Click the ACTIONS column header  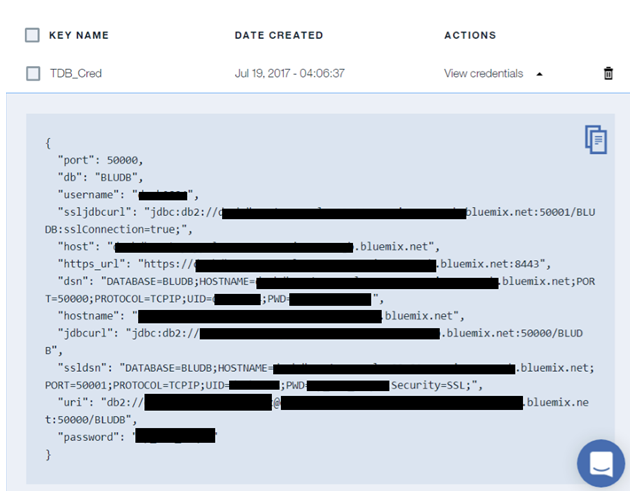coord(472,35)
